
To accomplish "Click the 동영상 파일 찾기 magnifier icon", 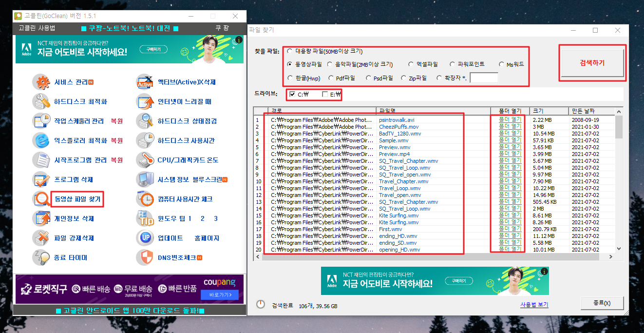I will click(41, 199).
